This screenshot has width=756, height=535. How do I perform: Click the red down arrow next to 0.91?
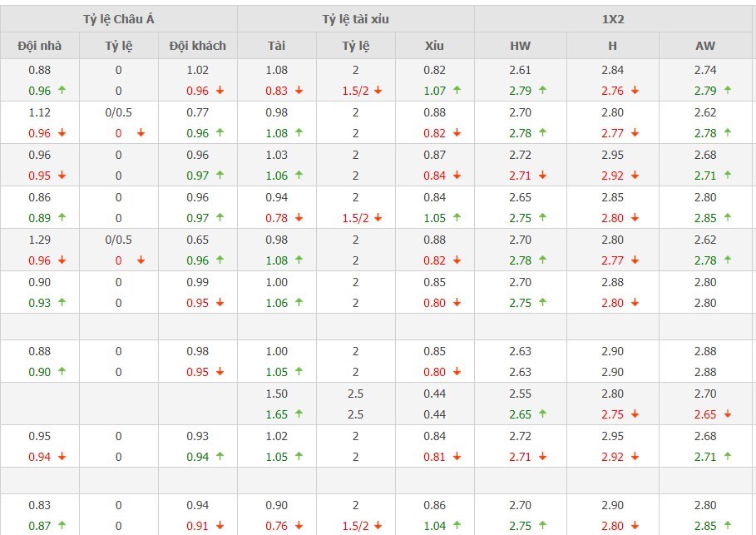tap(220, 525)
